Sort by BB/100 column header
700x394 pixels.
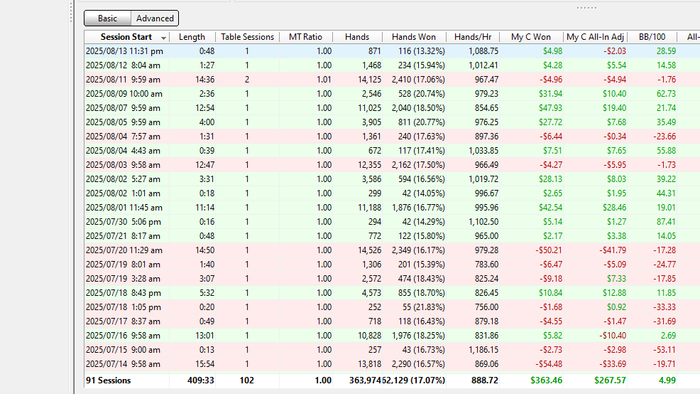652,37
